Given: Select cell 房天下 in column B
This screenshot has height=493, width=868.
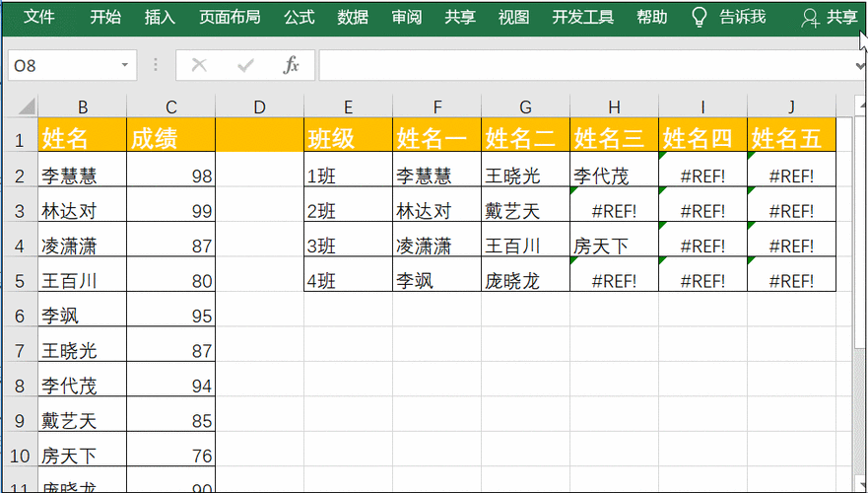Looking at the screenshot, I should tap(83, 450).
